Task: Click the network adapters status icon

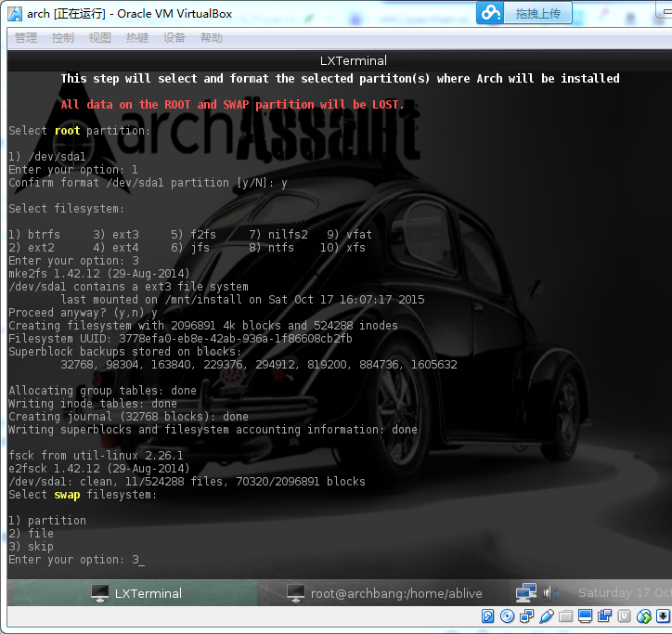Action: coord(526,616)
